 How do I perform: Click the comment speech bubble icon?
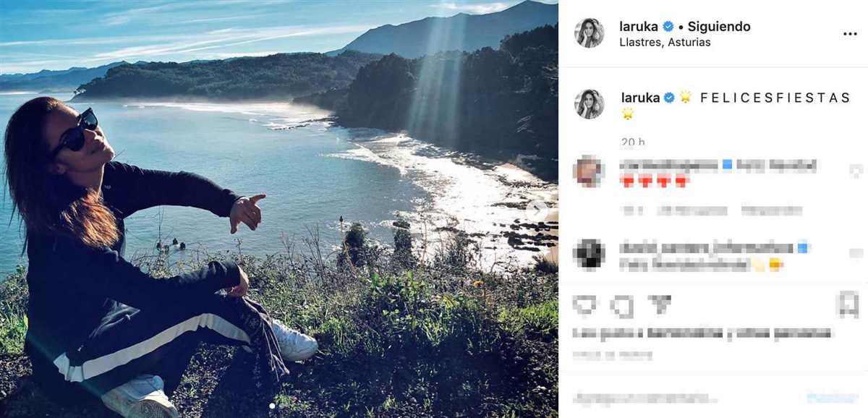click(x=621, y=305)
